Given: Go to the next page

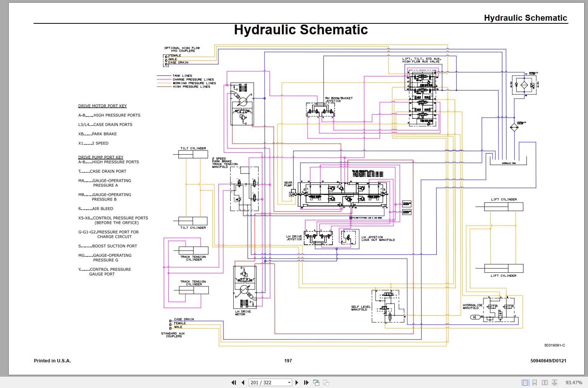Looking at the screenshot, I should pos(297,382).
